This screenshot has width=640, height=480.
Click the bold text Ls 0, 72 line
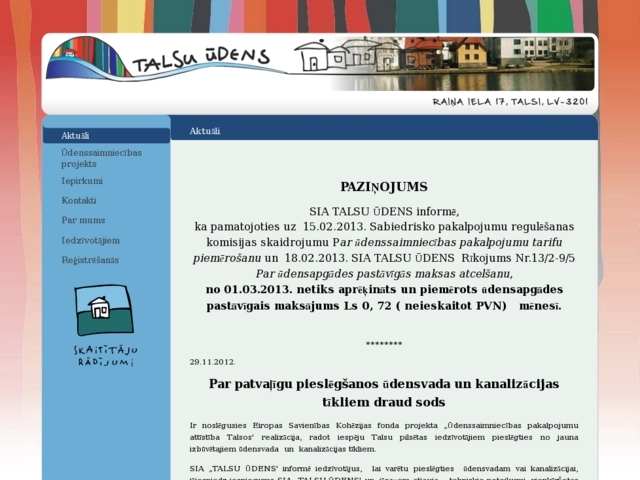pos(384,306)
